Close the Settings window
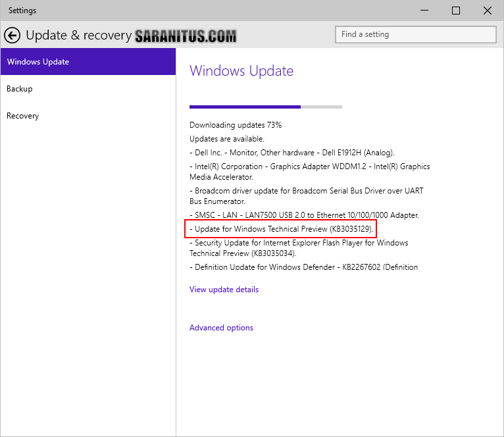Viewport: 504px width, 437px height. [x=488, y=11]
